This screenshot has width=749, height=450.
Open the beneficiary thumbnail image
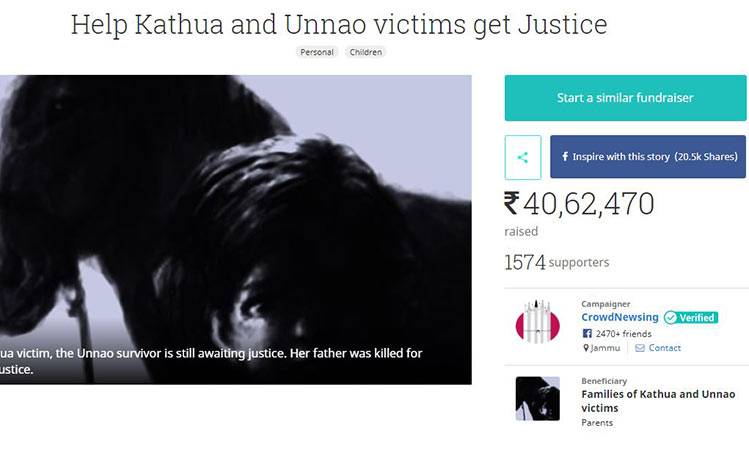[x=537, y=398]
